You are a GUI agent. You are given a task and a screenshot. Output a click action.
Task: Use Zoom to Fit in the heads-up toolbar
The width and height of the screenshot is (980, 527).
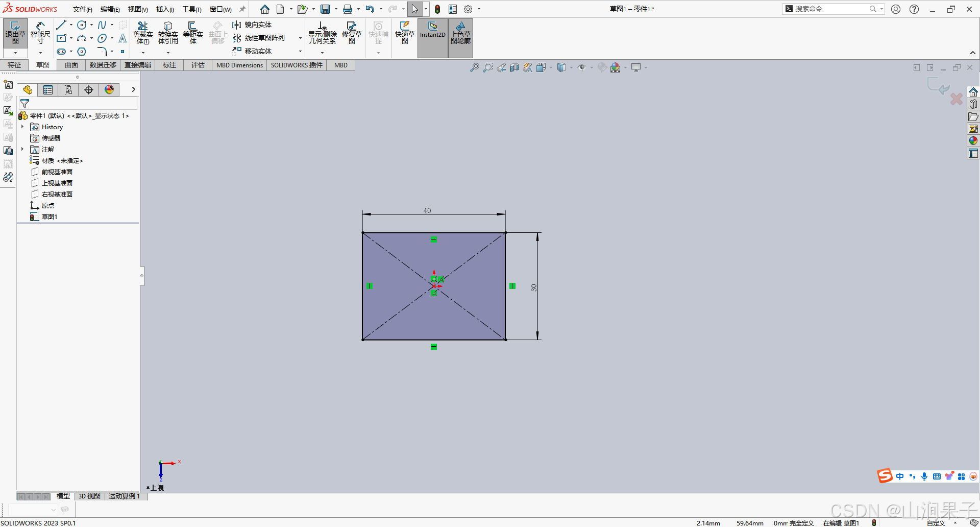point(474,67)
